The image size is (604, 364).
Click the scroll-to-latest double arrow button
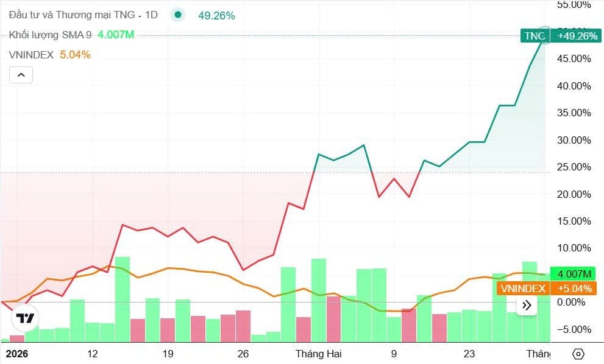click(527, 305)
